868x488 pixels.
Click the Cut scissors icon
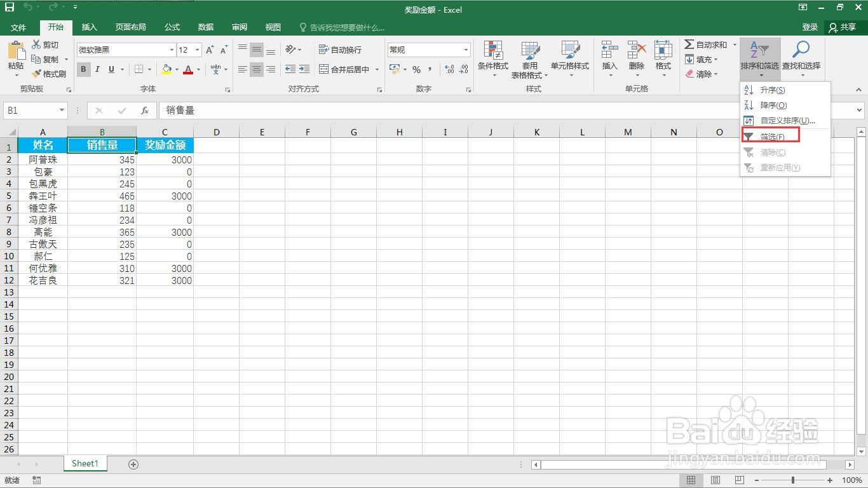click(x=36, y=44)
